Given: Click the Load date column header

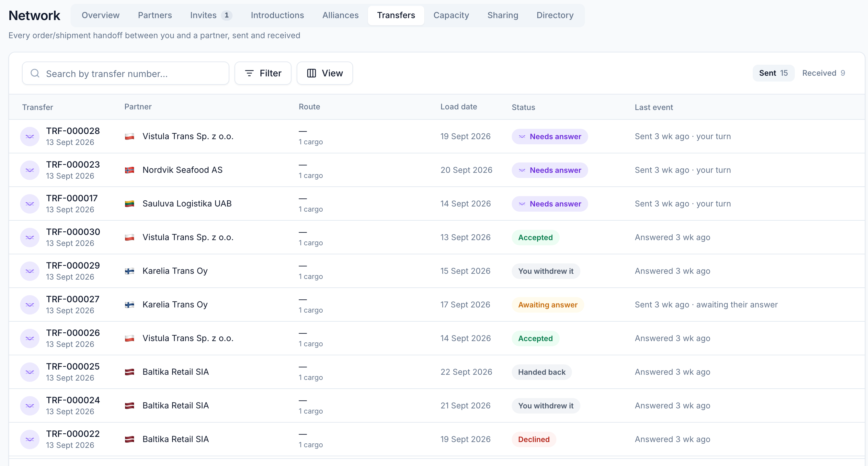Looking at the screenshot, I should [x=459, y=107].
